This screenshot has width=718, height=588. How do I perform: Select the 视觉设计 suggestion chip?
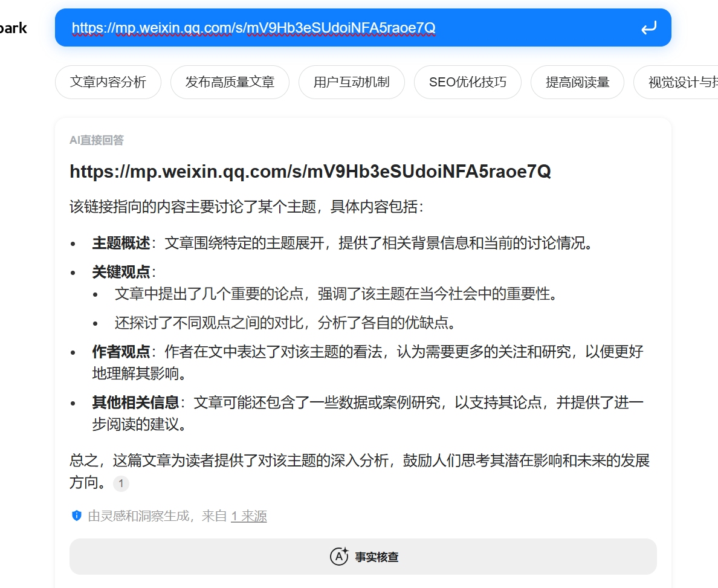tap(676, 82)
